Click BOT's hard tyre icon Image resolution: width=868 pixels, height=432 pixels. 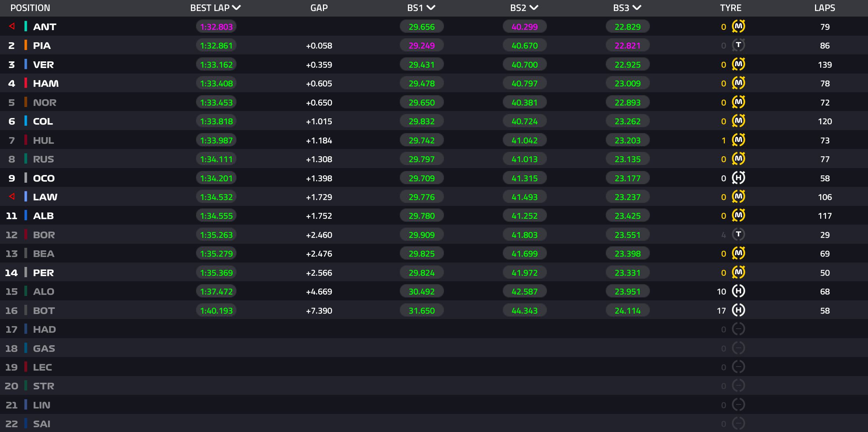(738, 310)
